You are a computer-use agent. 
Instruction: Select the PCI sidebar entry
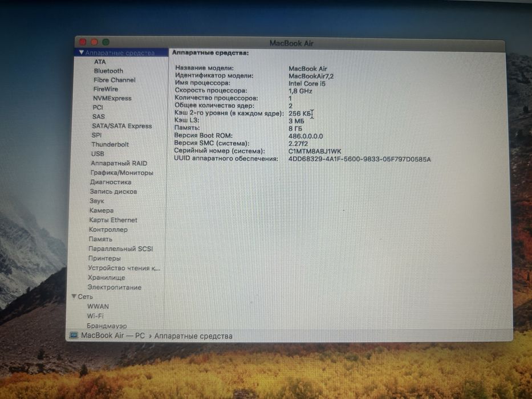pyautogui.click(x=98, y=108)
